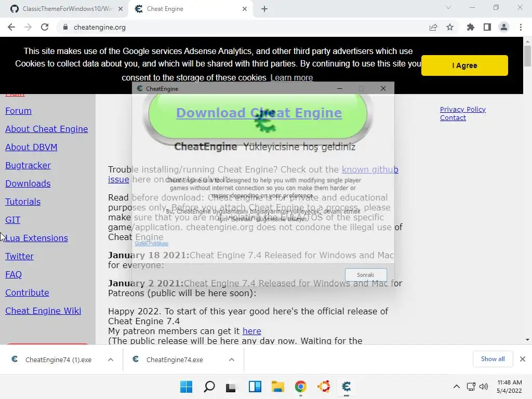Open the Extensions puzzle icon
Viewport: 532px width, 399px height.
click(x=471, y=27)
